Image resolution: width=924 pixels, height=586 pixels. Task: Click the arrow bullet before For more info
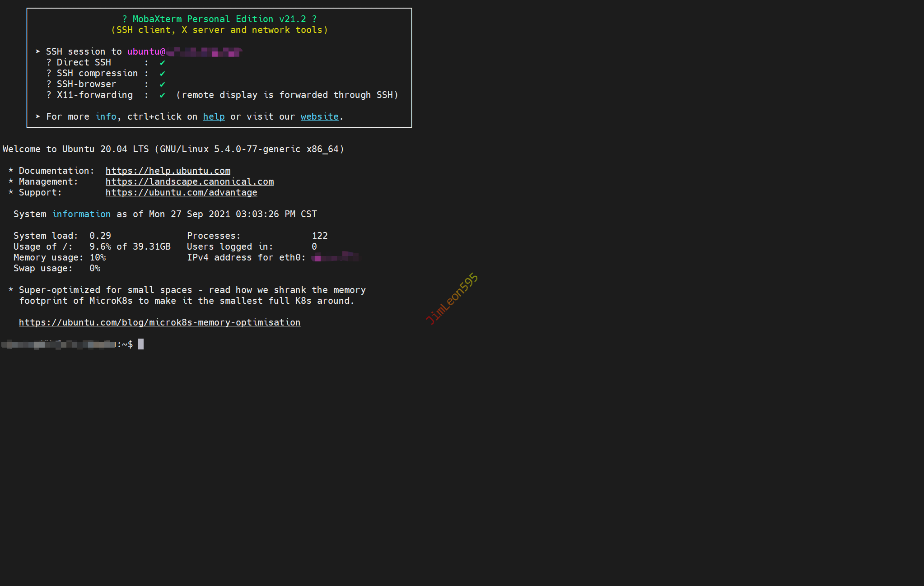(x=38, y=116)
